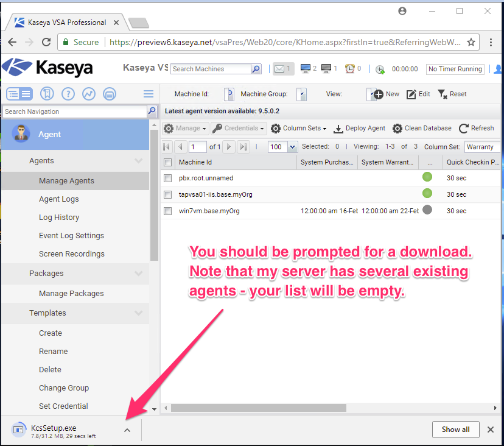This screenshot has height=446, width=504.
Task: Open the browser user profile icon
Action: [402, 11]
